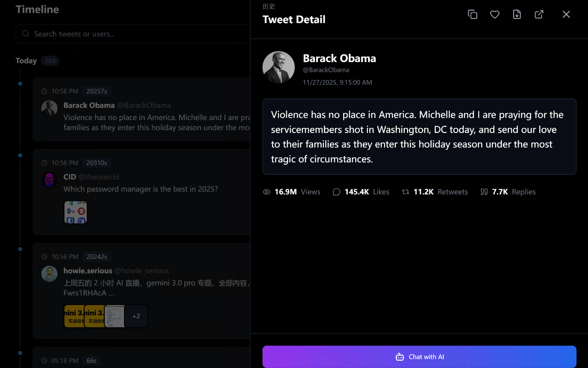The image size is (588, 368).
Task: Click the 66s duration badge
Action: [x=92, y=361]
